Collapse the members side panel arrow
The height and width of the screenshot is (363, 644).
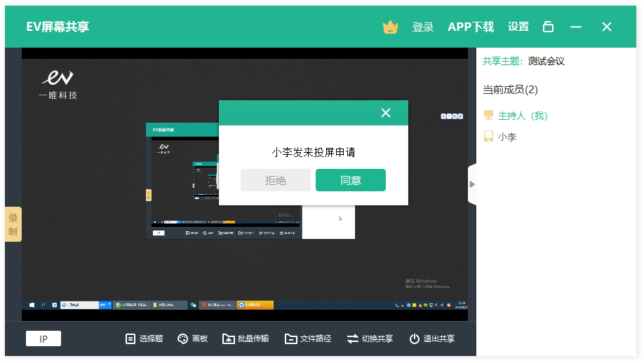click(472, 184)
